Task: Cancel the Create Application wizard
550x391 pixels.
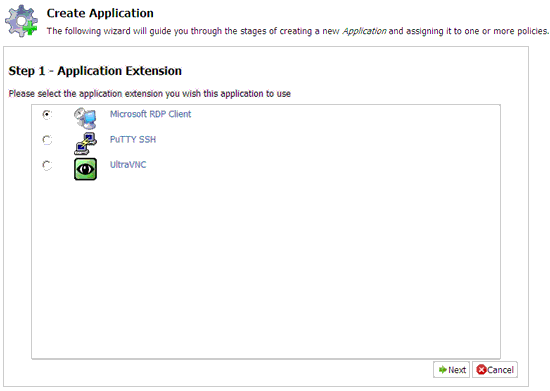Action: coord(495,370)
